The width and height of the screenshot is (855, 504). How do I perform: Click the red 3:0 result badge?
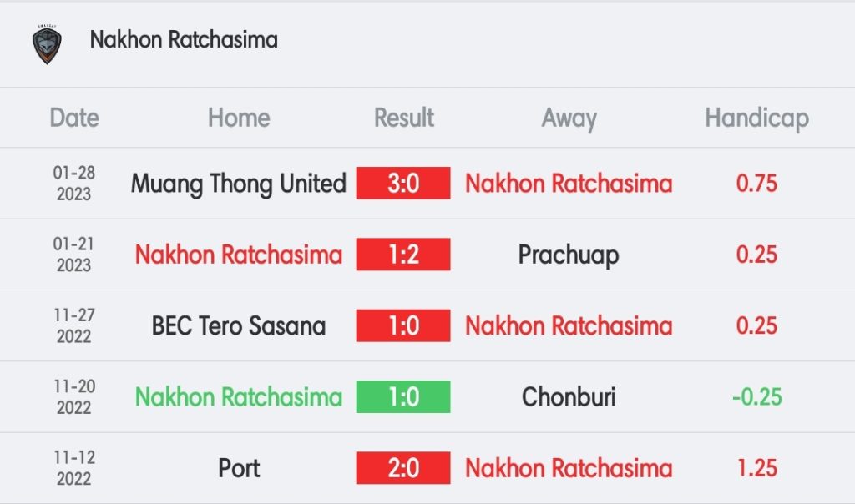pos(403,184)
